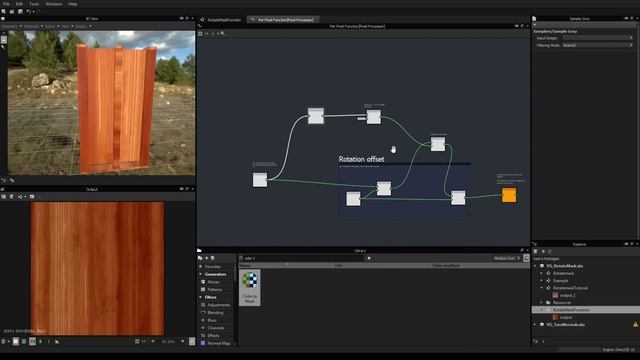This screenshot has height=360, width=640.
Task: Collapse the Filters category in Library
Action: pos(200,297)
